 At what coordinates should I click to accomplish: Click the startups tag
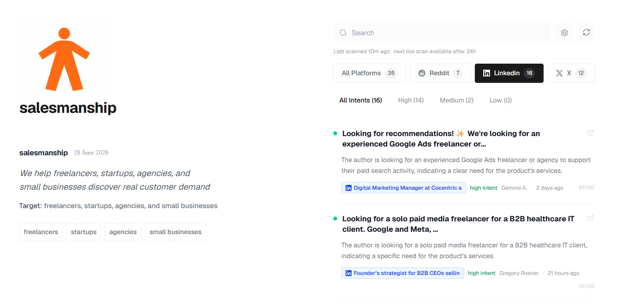click(84, 232)
